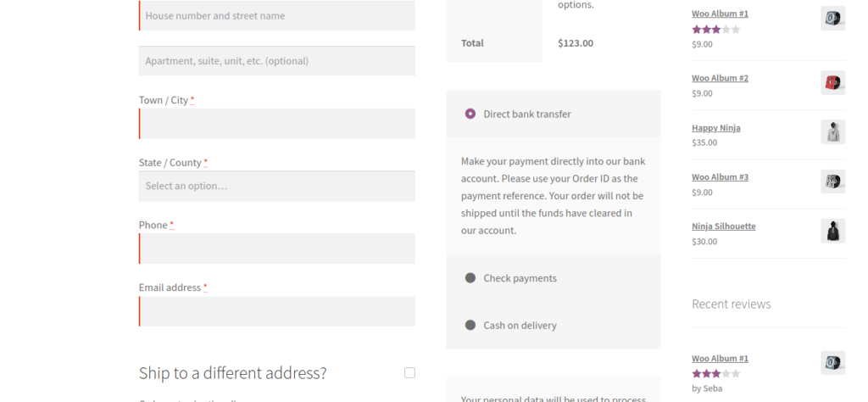
Task: Open the Woo Album #3 product link
Action: pos(720,177)
